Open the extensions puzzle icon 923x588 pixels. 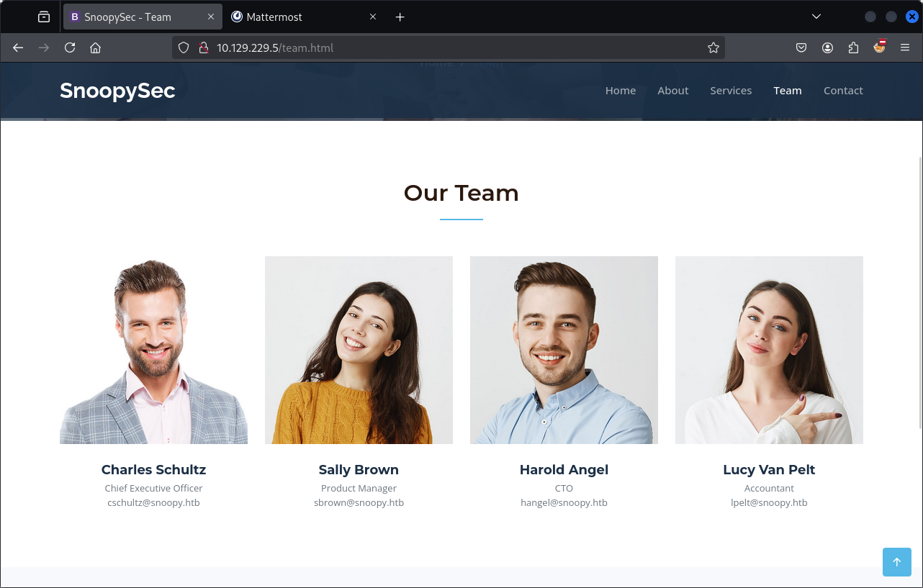click(x=853, y=48)
